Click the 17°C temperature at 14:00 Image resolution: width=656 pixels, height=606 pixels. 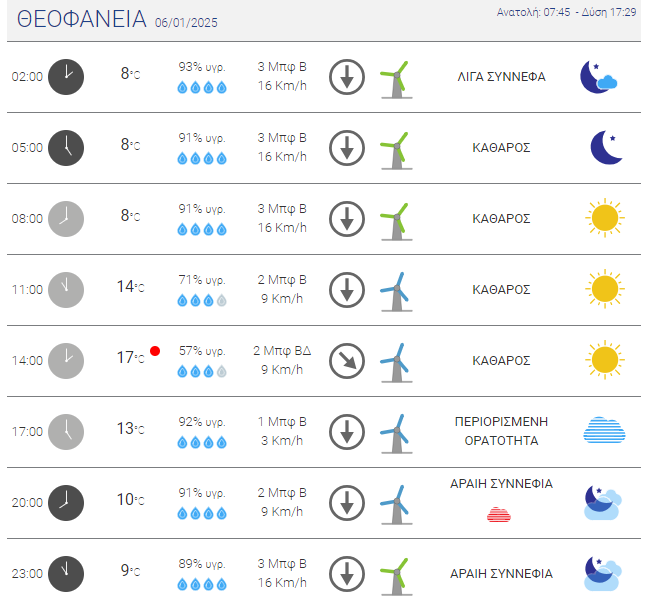pos(131,357)
